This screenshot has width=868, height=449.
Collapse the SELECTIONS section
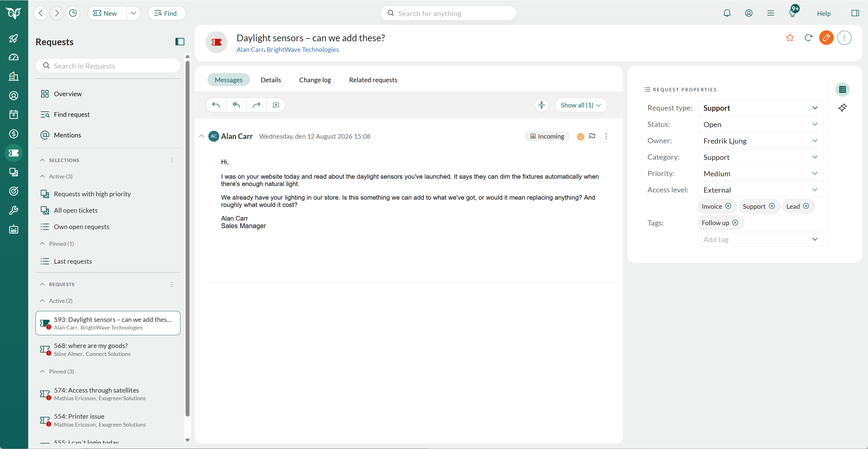coord(42,160)
